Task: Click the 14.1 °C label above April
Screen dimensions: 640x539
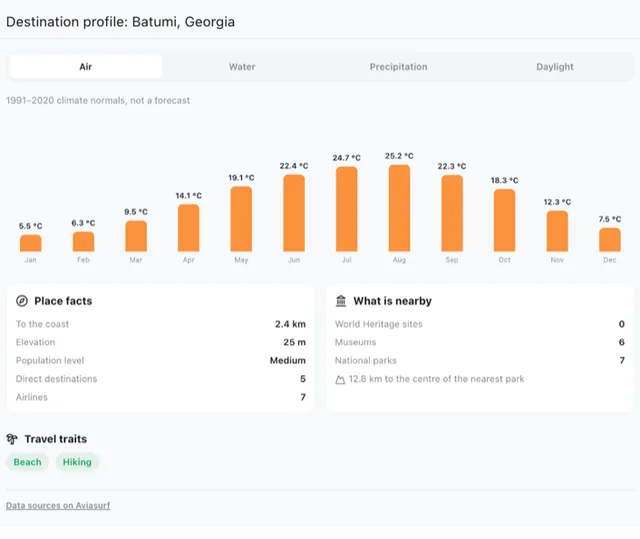Action: [x=189, y=195]
